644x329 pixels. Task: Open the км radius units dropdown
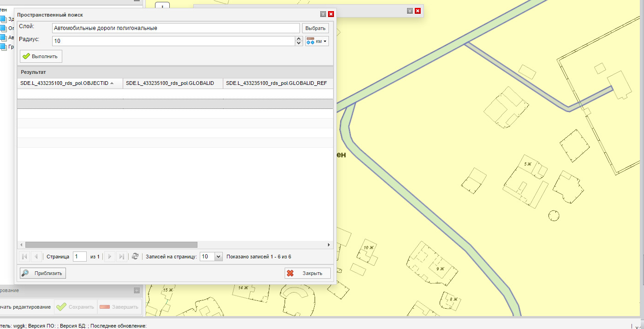pyautogui.click(x=317, y=42)
